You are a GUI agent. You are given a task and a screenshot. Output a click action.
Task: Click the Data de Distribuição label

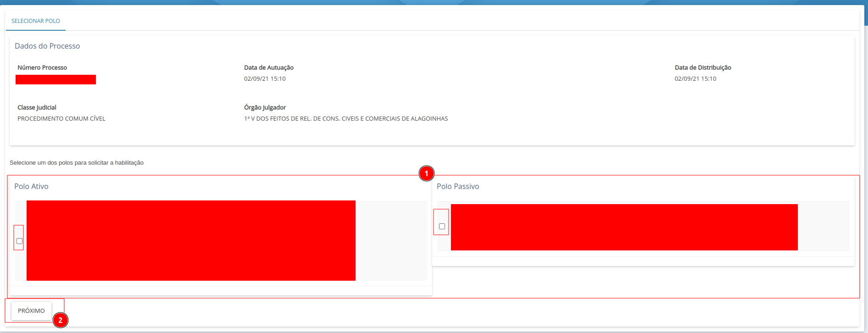(703, 67)
